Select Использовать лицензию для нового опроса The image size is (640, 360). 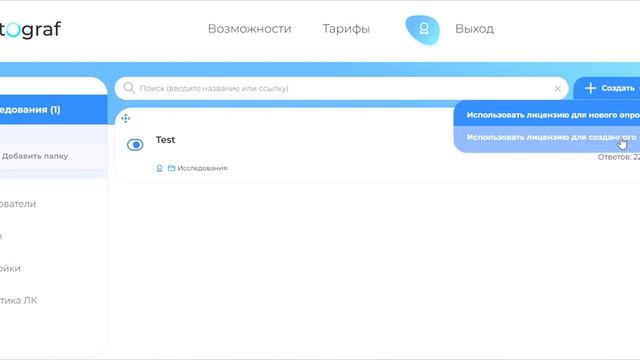click(x=547, y=115)
